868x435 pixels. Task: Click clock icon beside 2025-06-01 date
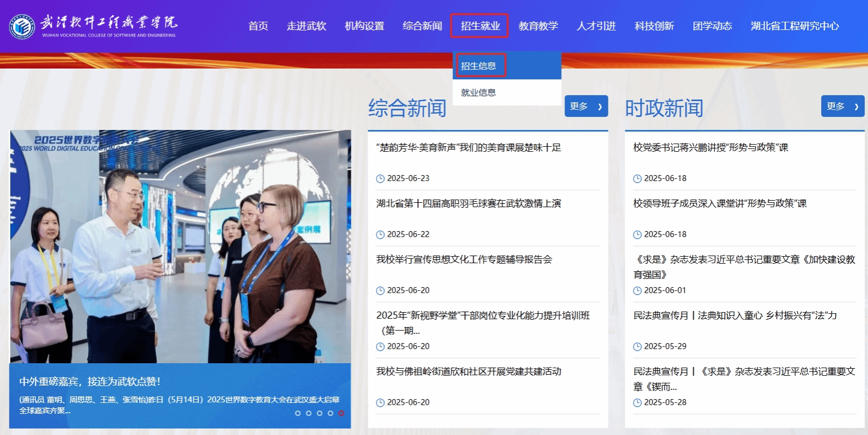pos(637,291)
